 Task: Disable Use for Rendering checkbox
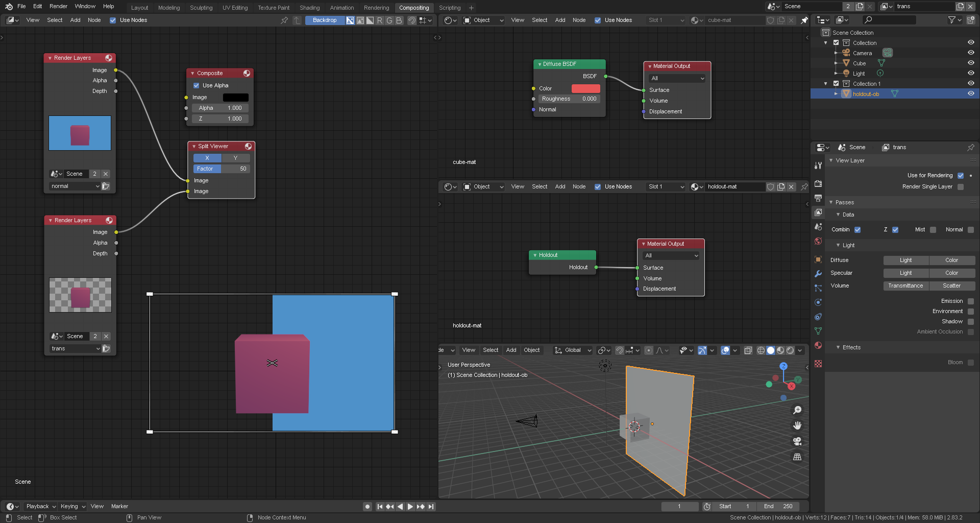[x=961, y=176]
